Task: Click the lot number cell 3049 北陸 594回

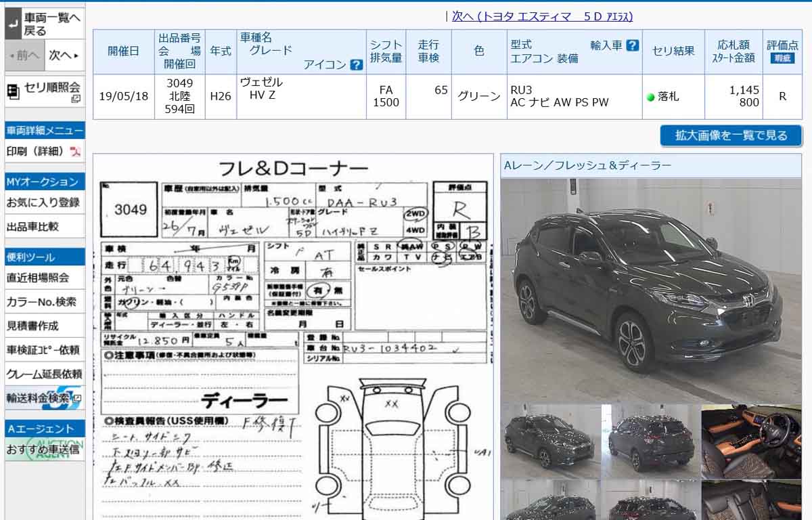Action: click(x=179, y=97)
